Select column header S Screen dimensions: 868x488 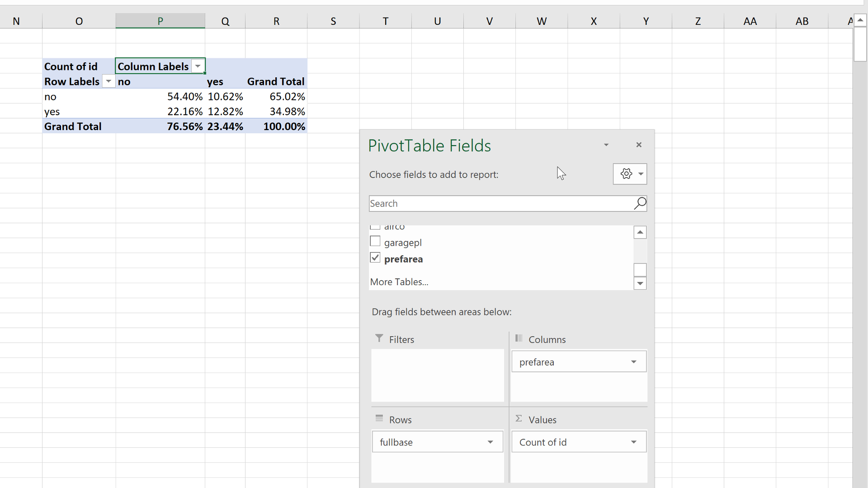pos(333,21)
